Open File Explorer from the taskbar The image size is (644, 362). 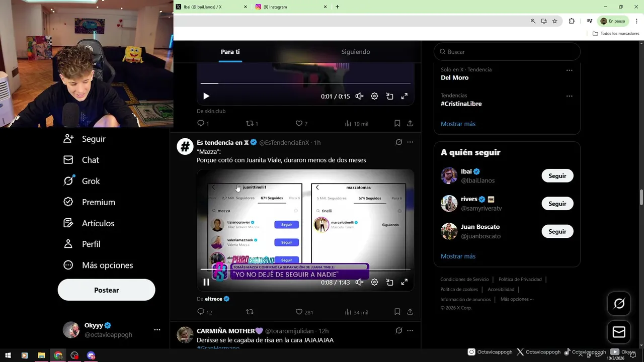pyautogui.click(x=41, y=355)
